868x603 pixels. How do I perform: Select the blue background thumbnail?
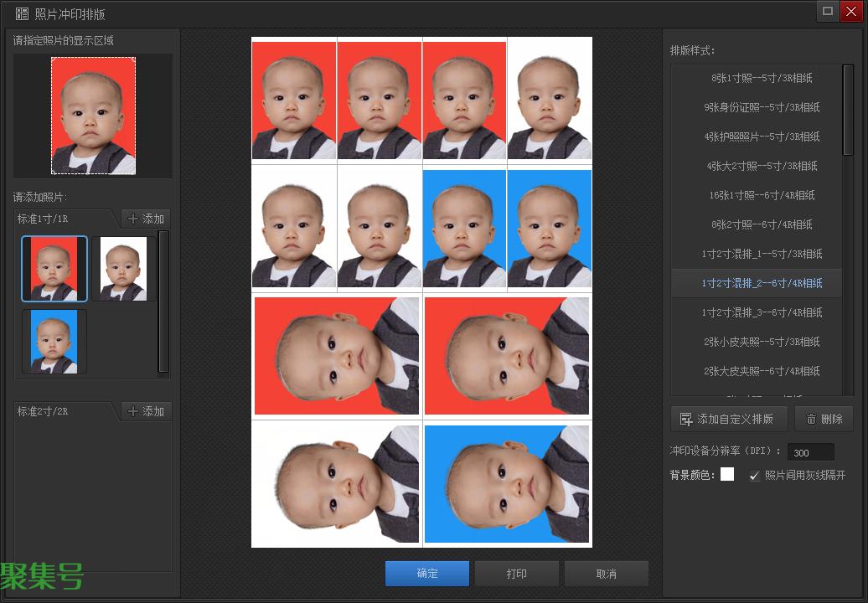[x=54, y=342]
